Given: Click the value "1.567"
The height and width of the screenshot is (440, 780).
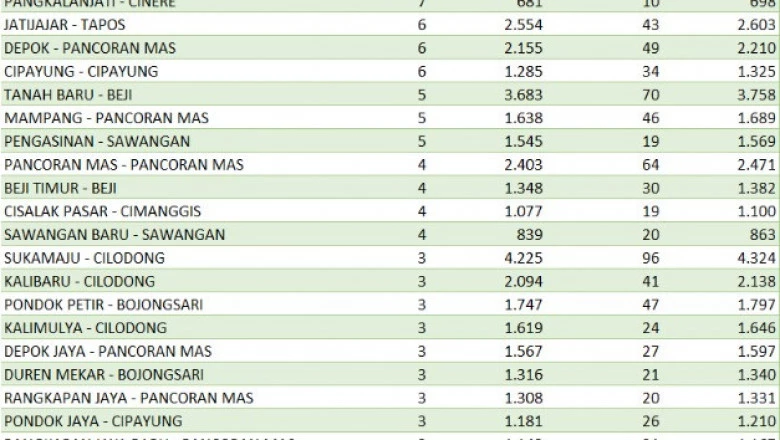Looking at the screenshot, I should coord(523,351).
